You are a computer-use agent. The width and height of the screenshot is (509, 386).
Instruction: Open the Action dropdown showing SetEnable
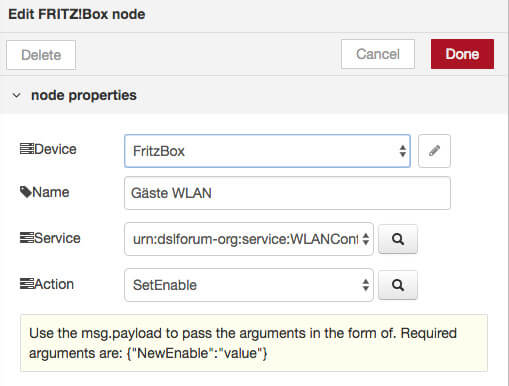pyautogui.click(x=249, y=285)
